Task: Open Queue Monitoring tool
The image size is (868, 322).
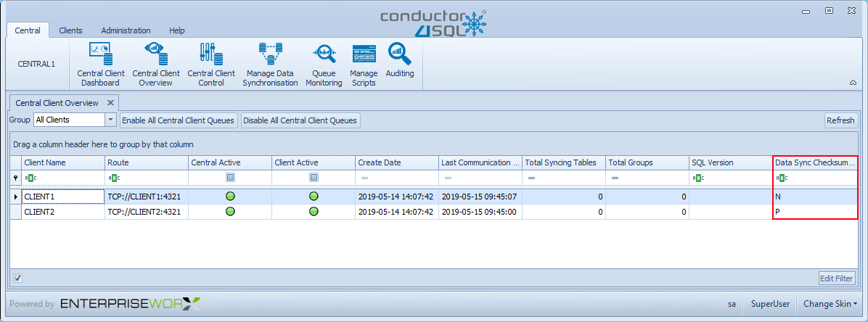Action: [x=323, y=64]
